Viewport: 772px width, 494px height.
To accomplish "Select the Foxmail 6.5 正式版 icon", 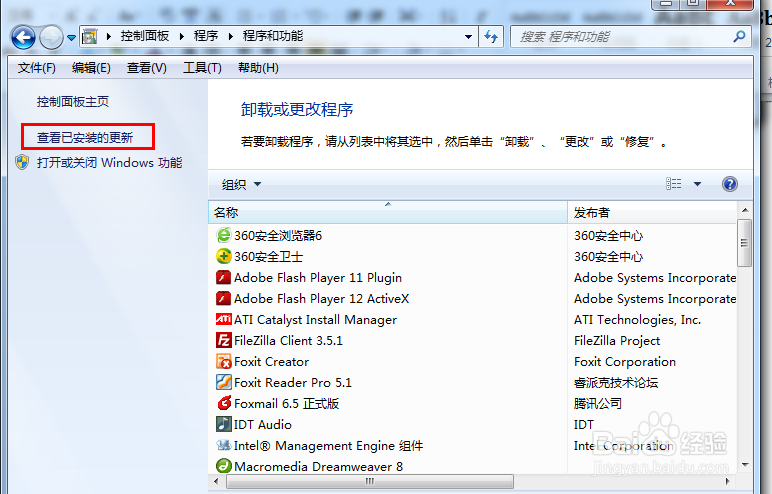I will pyautogui.click(x=224, y=403).
